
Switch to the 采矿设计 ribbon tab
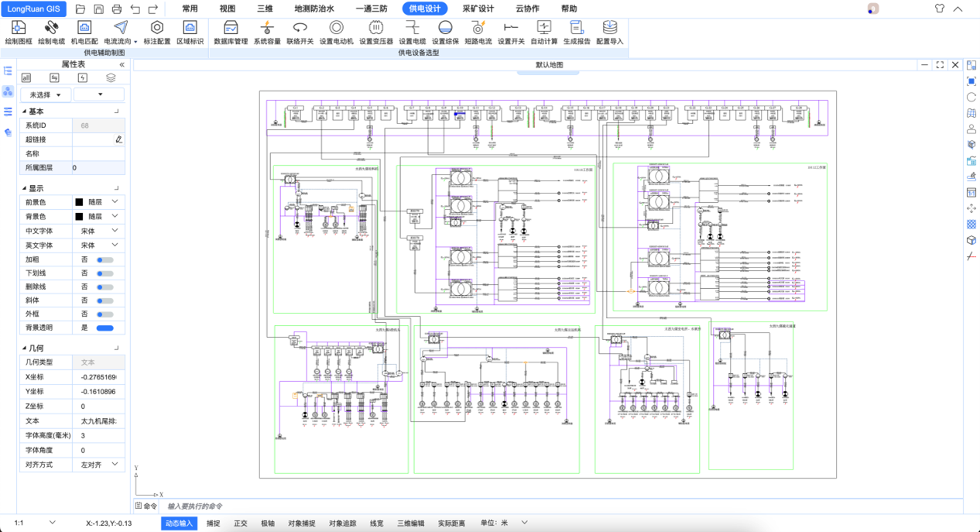click(478, 9)
